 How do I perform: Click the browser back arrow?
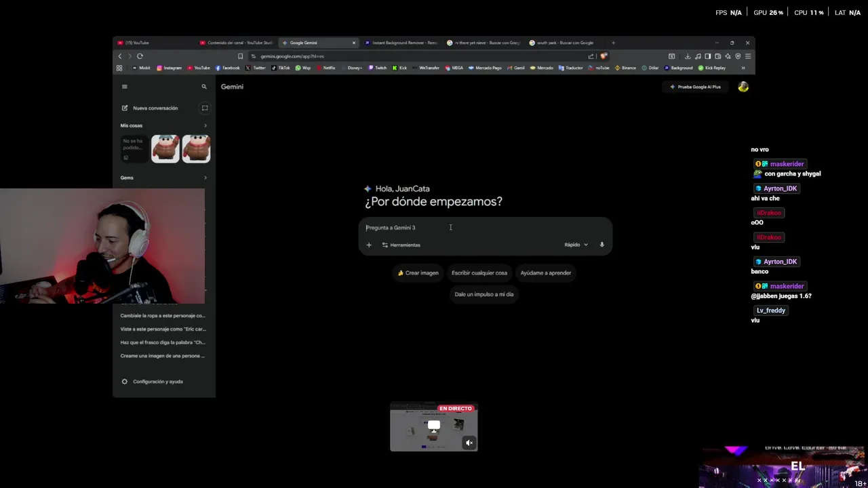click(120, 56)
